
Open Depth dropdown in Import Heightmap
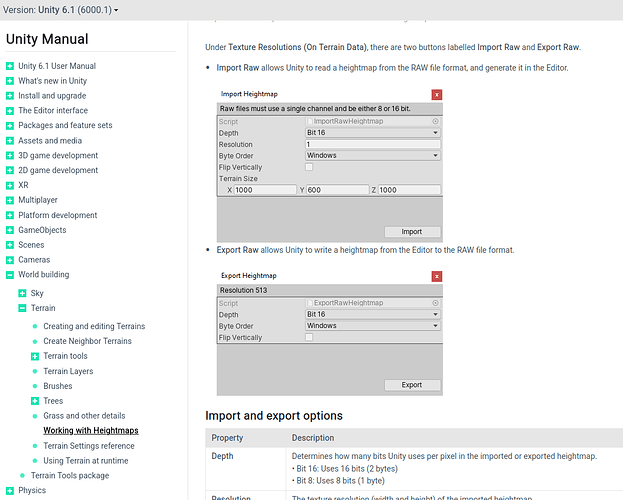(373, 133)
